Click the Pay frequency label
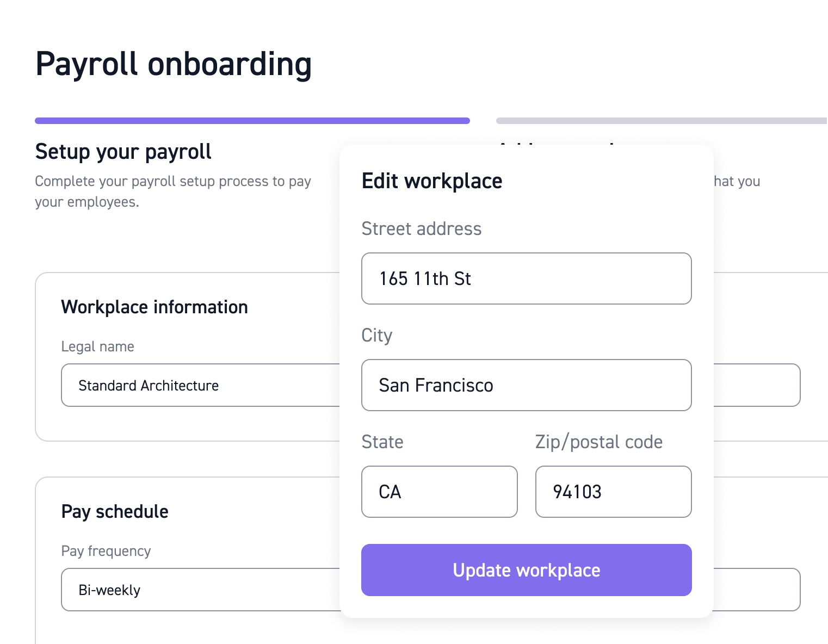 [x=106, y=551]
